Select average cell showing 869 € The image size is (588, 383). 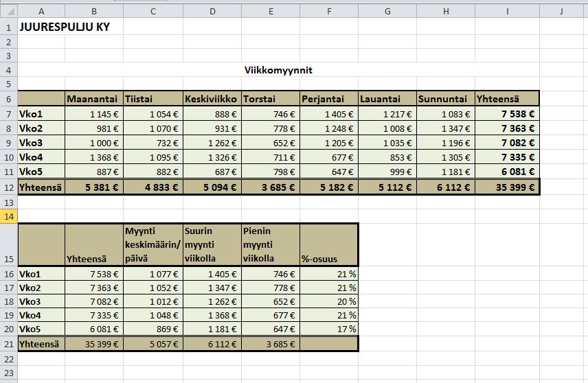tap(153, 329)
